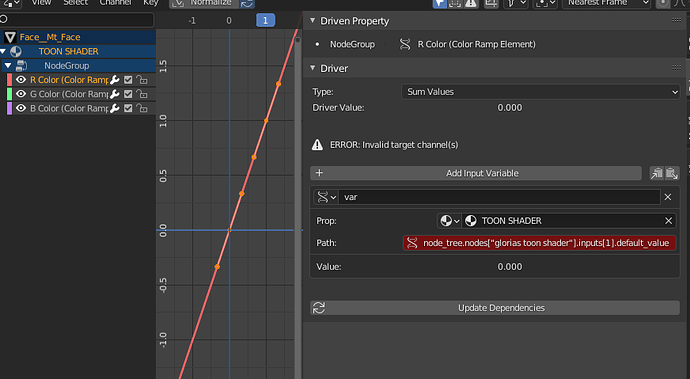
Task: Click the current frame marker labeled 1
Action: tap(265, 20)
